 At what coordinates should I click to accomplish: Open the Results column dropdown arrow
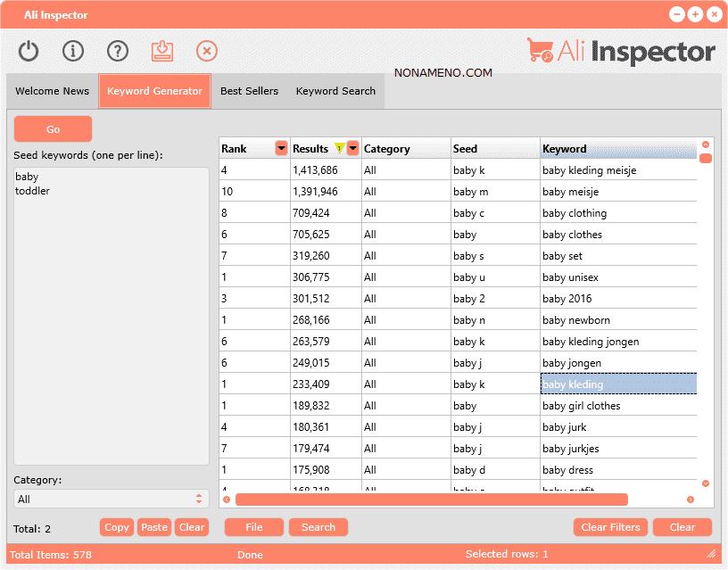click(x=353, y=148)
